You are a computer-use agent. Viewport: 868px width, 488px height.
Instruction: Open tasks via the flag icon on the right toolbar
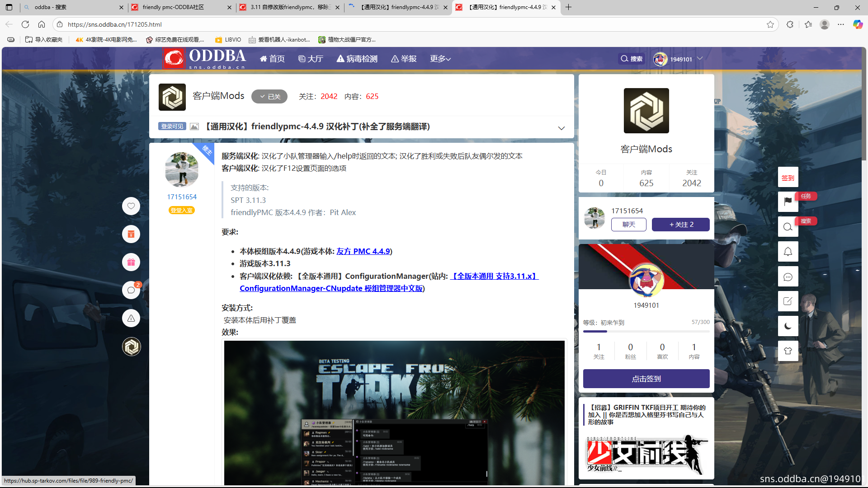point(788,202)
